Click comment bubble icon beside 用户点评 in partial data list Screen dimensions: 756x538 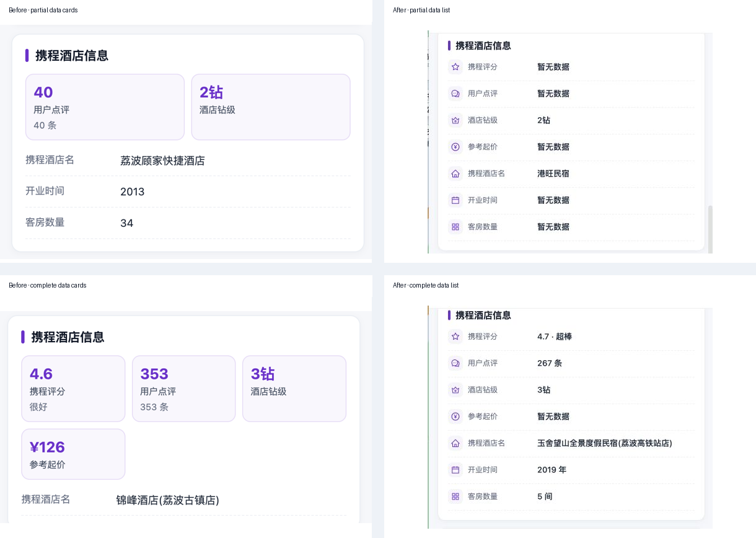[455, 94]
